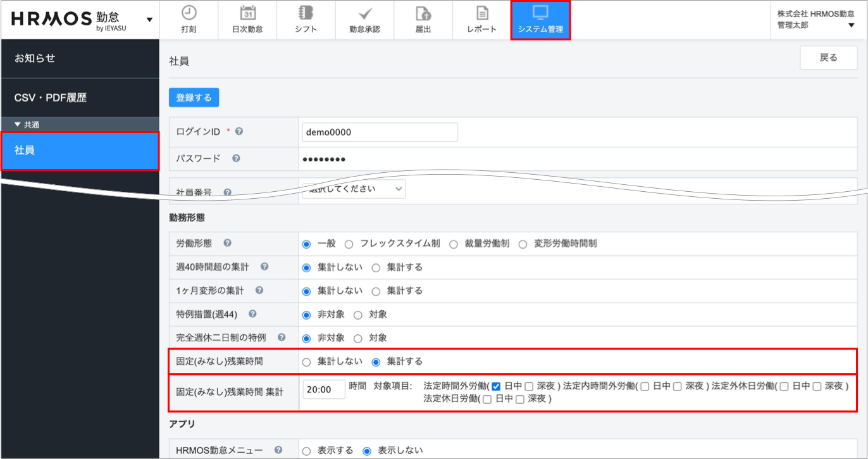
Task: Click help icon next to ログインID
Action: tap(239, 132)
